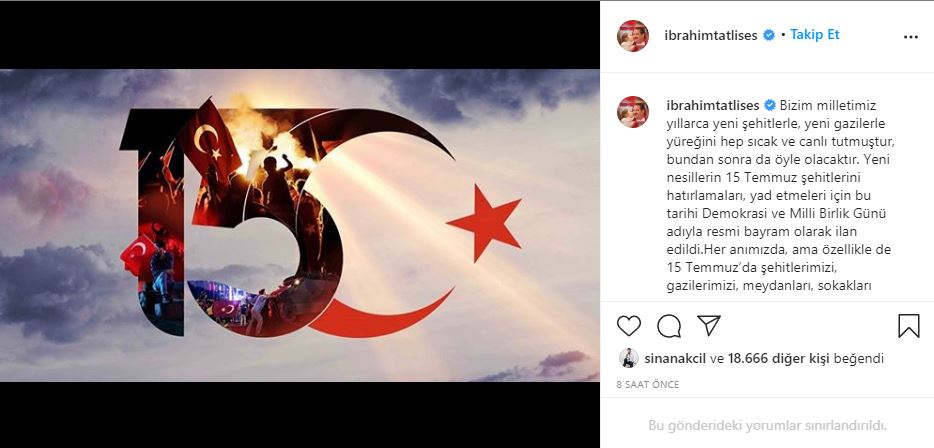Open ibrahimtatlises username in the caption
The height and width of the screenshot is (448, 934).
coord(713,105)
